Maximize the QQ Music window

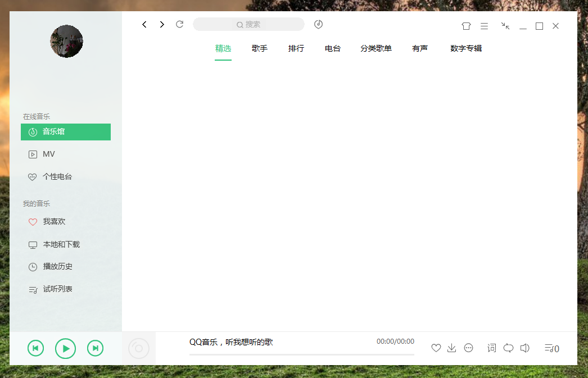pos(539,26)
